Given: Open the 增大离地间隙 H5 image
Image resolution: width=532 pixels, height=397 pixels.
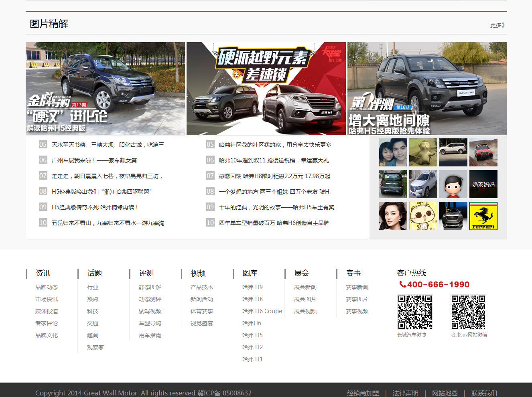Looking at the screenshot, I should [x=427, y=89].
